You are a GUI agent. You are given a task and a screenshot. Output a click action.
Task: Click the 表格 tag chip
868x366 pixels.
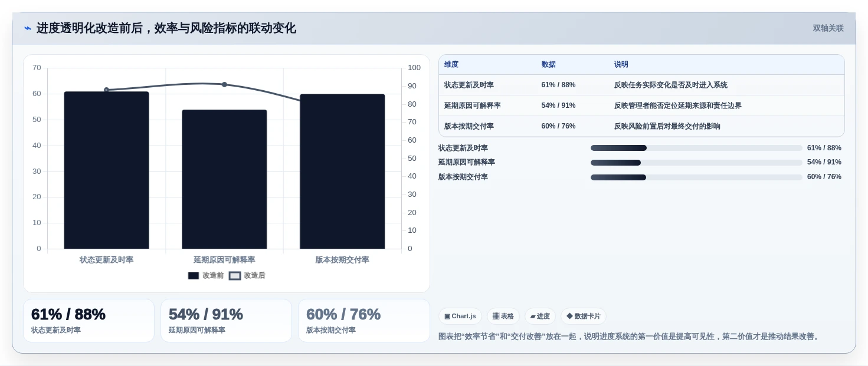pyautogui.click(x=503, y=316)
